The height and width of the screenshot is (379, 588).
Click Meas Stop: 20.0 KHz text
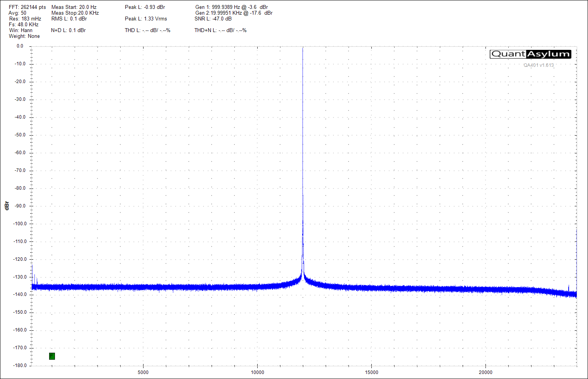pyautogui.click(x=75, y=13)
